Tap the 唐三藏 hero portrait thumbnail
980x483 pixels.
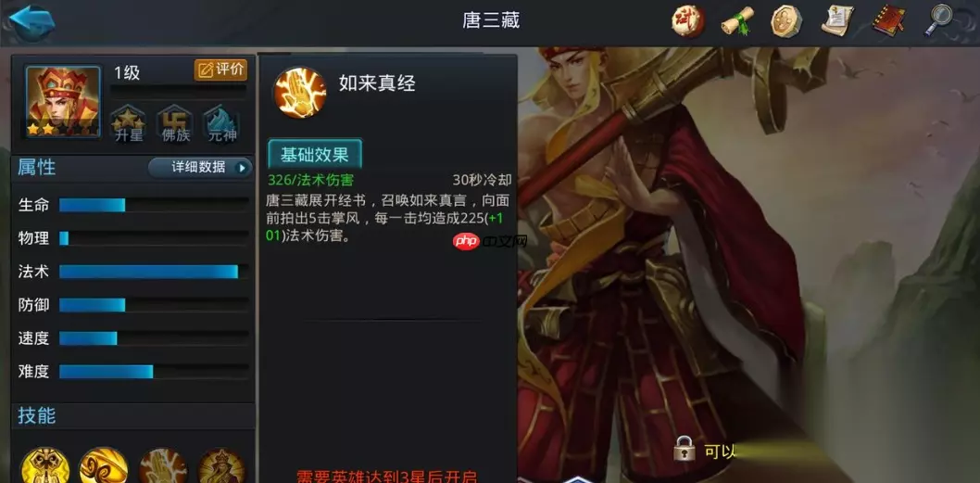pyautogui.click(x=63, y=102)
